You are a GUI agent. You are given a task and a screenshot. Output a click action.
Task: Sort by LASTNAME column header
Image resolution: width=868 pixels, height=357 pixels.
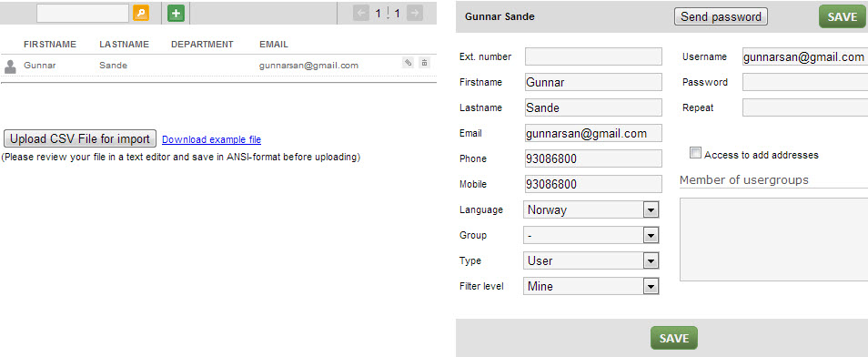(124, 45)
